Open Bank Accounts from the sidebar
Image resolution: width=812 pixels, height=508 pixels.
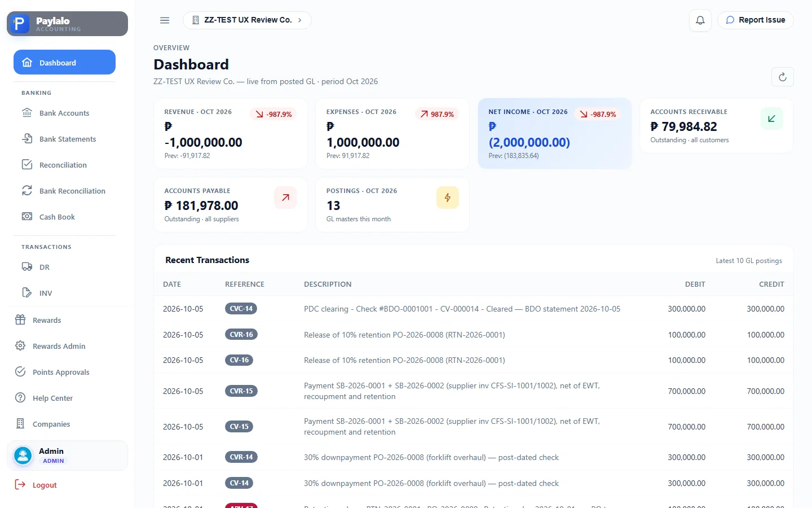64,113
